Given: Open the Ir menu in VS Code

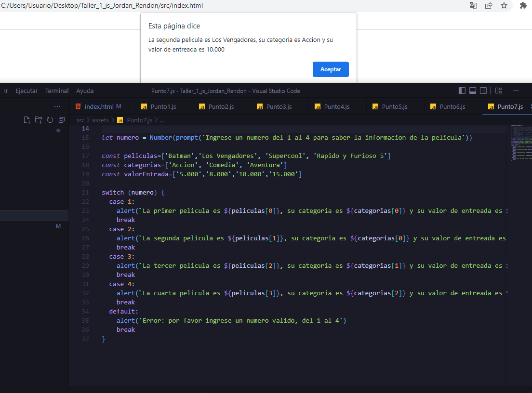Looking at the screenshot, I should (6, 91).
